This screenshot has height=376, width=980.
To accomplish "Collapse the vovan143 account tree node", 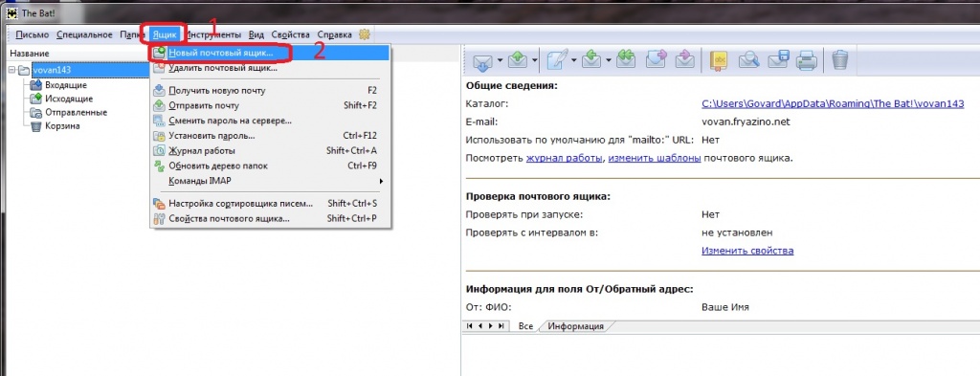I will (x=11, y=70).
